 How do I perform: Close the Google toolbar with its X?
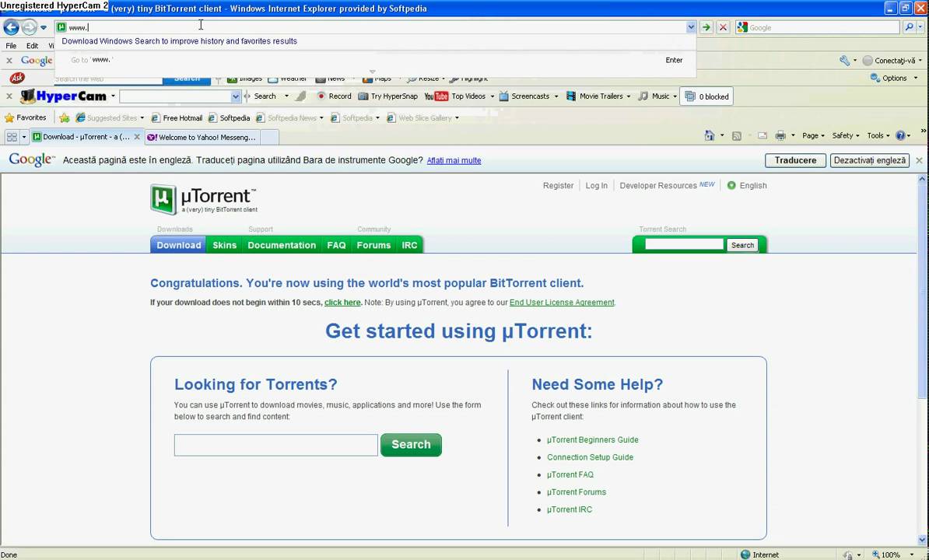point(9,61)
